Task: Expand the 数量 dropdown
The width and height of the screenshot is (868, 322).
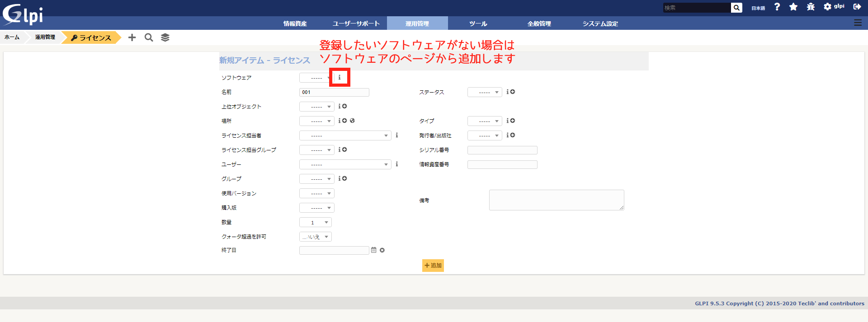Action: click(316, 222)
